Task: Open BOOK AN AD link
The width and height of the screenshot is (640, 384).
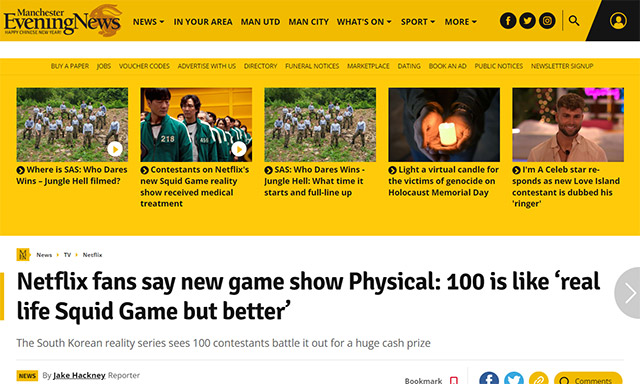Action: (x=447, y=66)
